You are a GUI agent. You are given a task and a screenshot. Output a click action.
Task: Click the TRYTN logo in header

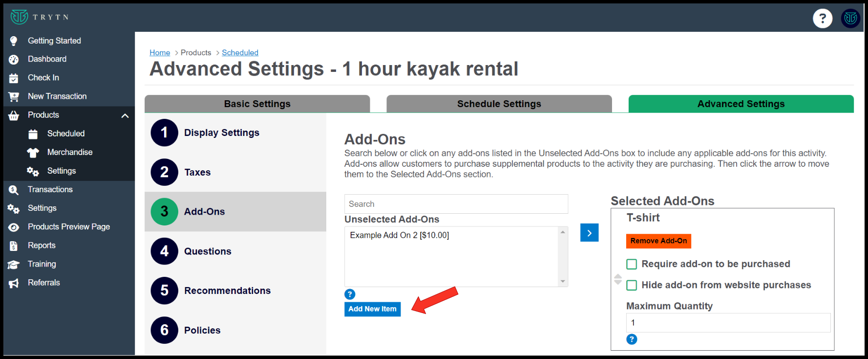pyautogui.click(x=39, y=17)
